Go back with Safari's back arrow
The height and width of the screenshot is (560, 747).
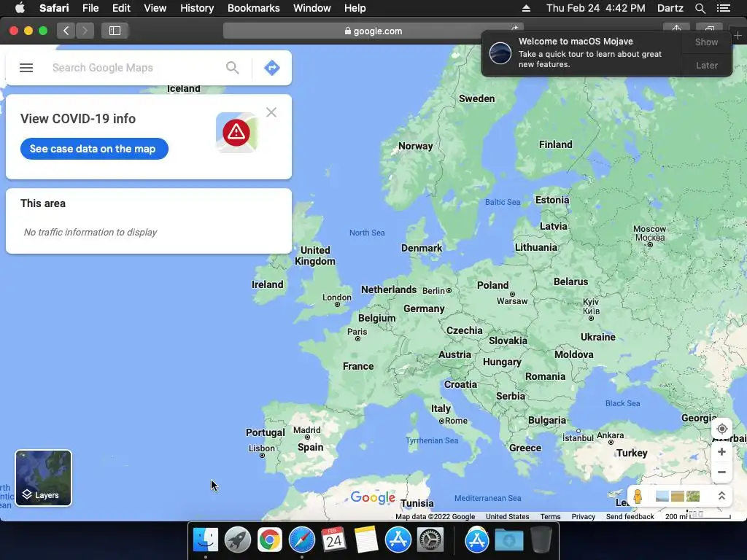click(66, 31)
